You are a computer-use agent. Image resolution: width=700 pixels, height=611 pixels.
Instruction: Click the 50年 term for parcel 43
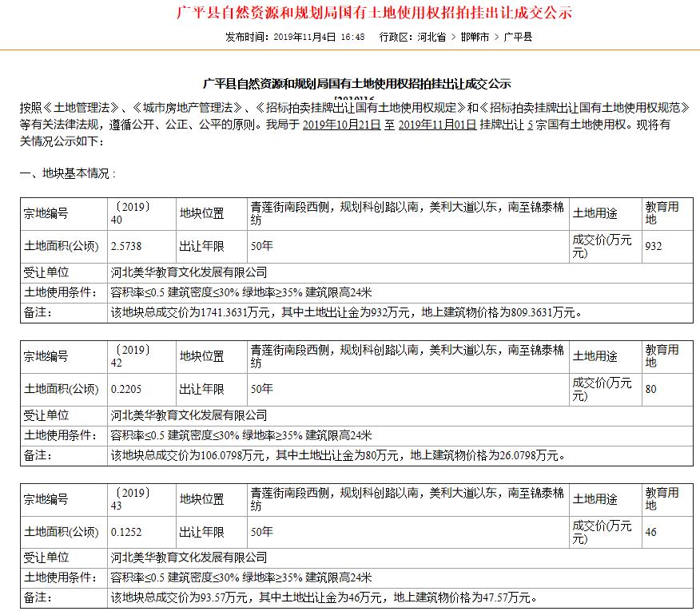261,532
